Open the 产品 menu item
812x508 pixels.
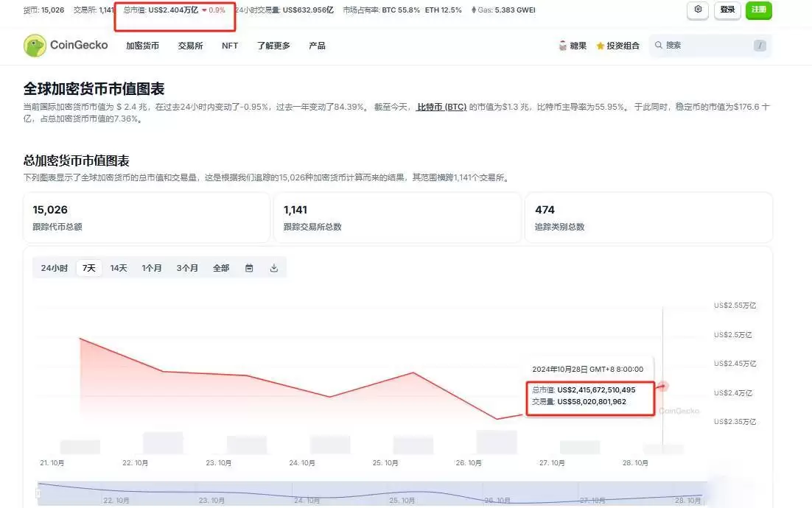(317, 46)
